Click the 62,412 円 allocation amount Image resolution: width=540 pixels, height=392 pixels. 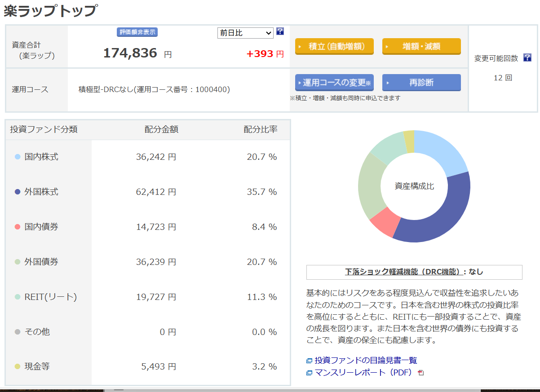(156, 192)
